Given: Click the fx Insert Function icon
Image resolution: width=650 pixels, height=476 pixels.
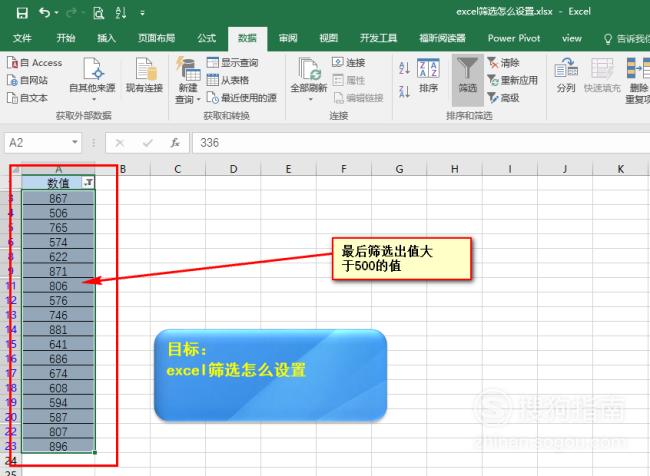Looking at the screenshot, I should 175,143.
